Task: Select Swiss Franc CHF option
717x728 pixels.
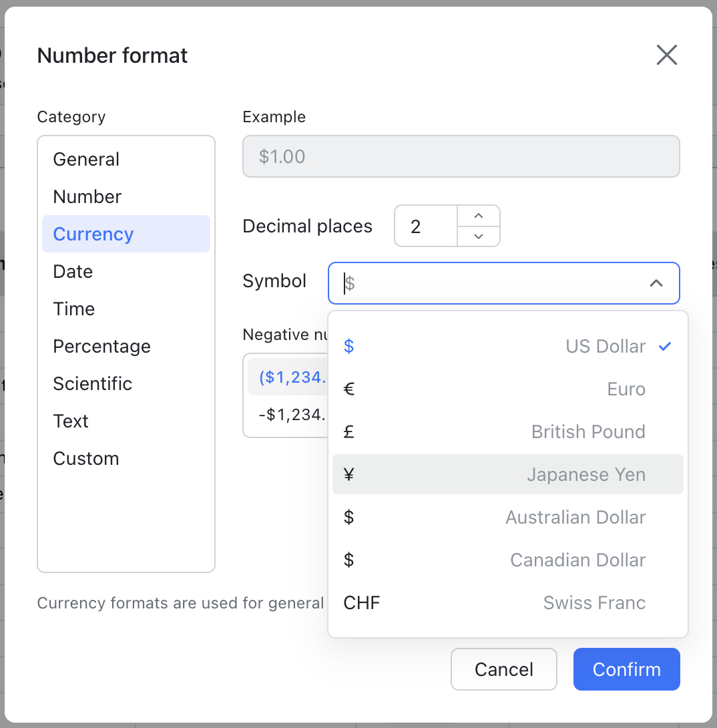Action: click(507, 603)
